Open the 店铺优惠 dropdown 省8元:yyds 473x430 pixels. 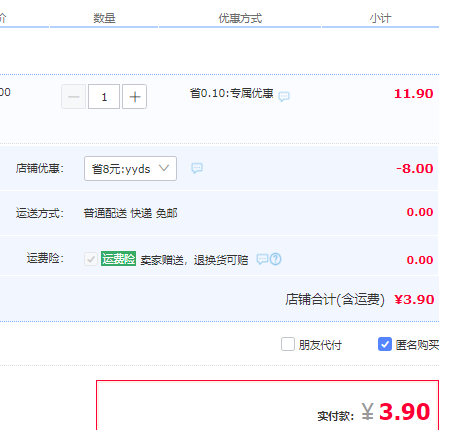[x=130, y=169]
